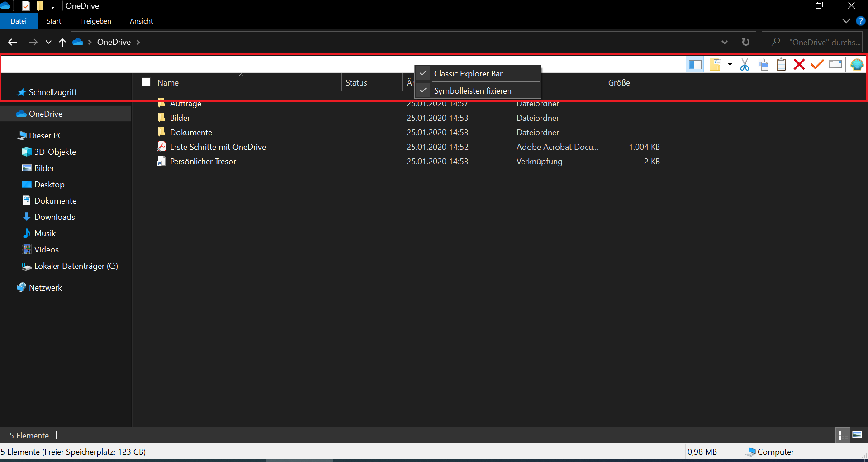Viewport: 868px width, 462px height.
Task: Click the Copy pages icon
Action: click(763, 64)
